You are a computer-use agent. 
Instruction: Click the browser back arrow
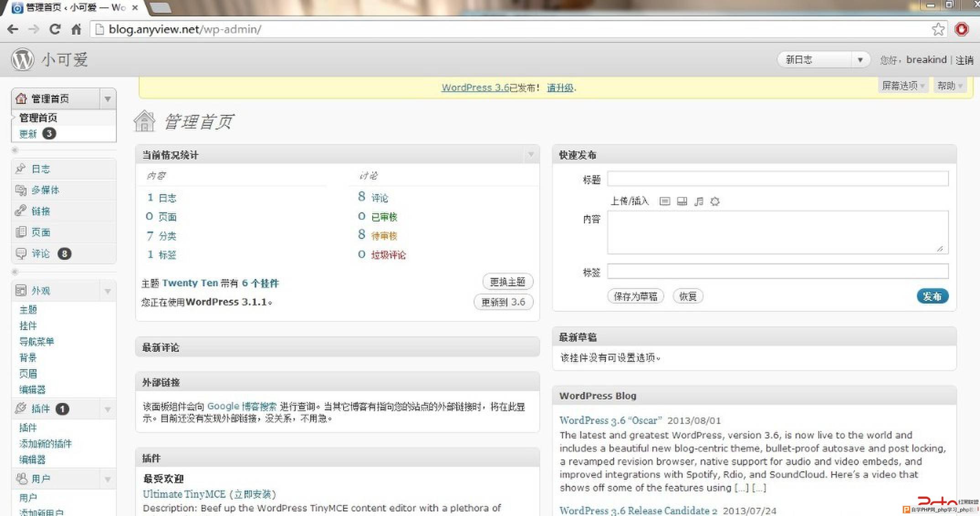[13, 30]
